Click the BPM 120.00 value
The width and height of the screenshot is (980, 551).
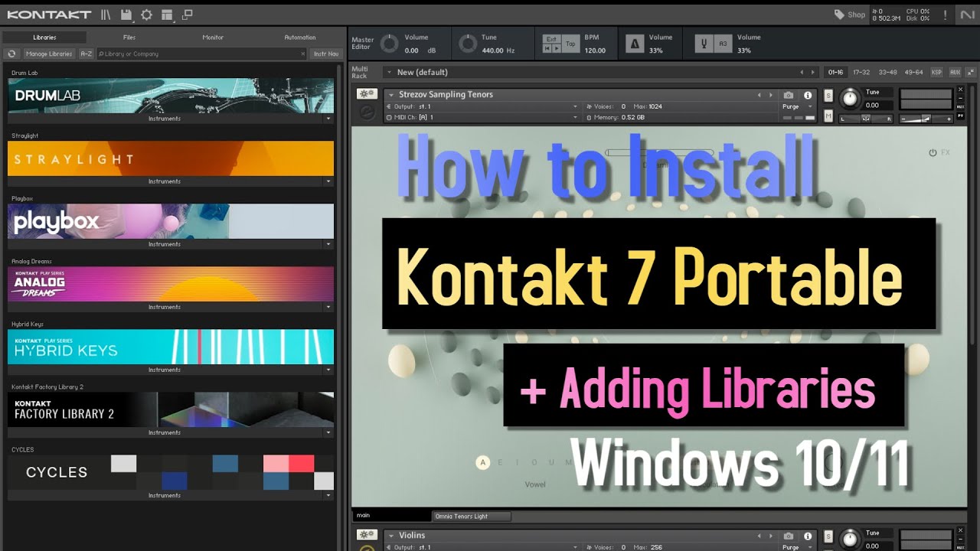(595, 51)
